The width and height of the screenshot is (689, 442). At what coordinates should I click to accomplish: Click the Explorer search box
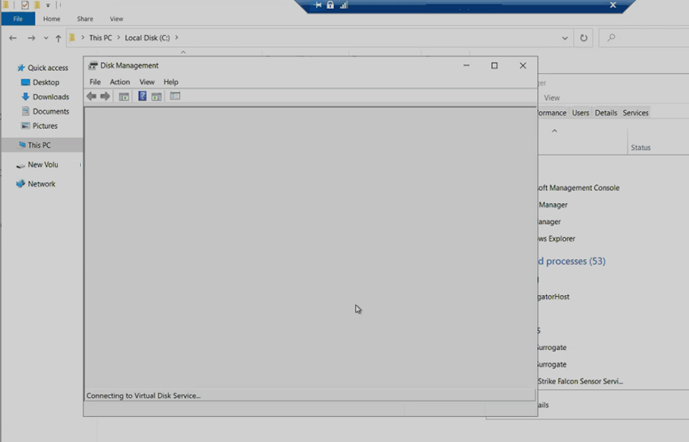tap(640, 38)
